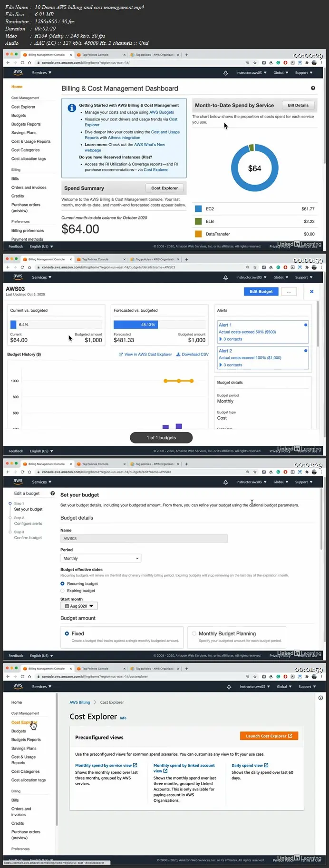Open the Start month Aug 2020 dropdown
The image size is (329, 868).
tap(79, 606)
